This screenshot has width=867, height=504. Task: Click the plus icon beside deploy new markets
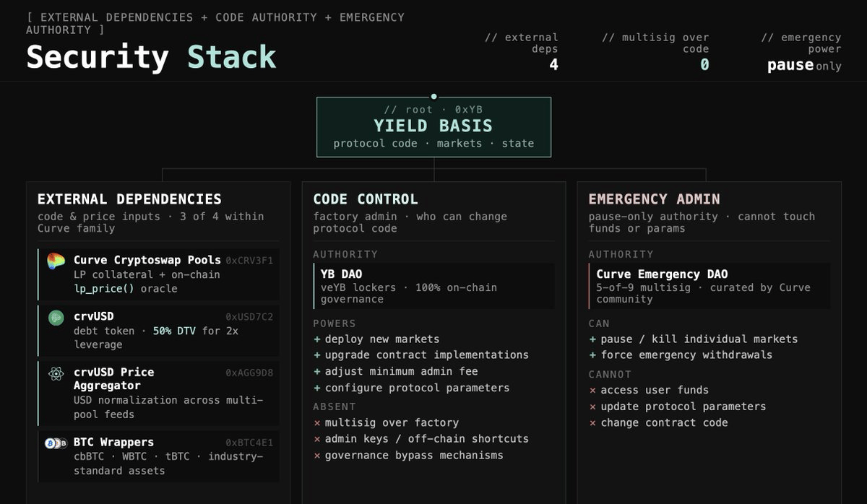pos(316,339)
